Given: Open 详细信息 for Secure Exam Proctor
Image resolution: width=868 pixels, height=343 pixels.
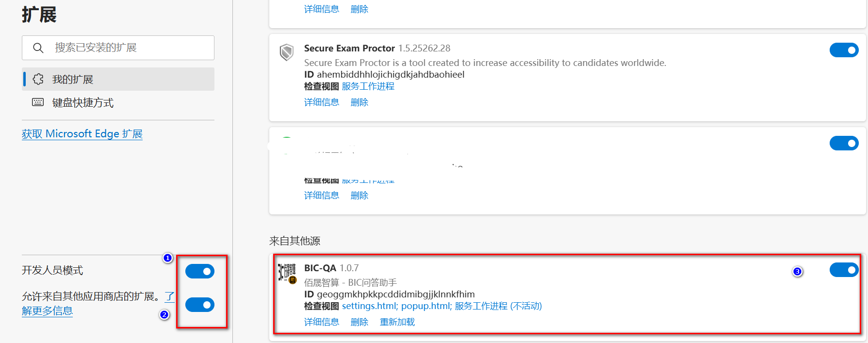Looking at the screenshot, I should point(321,102).
